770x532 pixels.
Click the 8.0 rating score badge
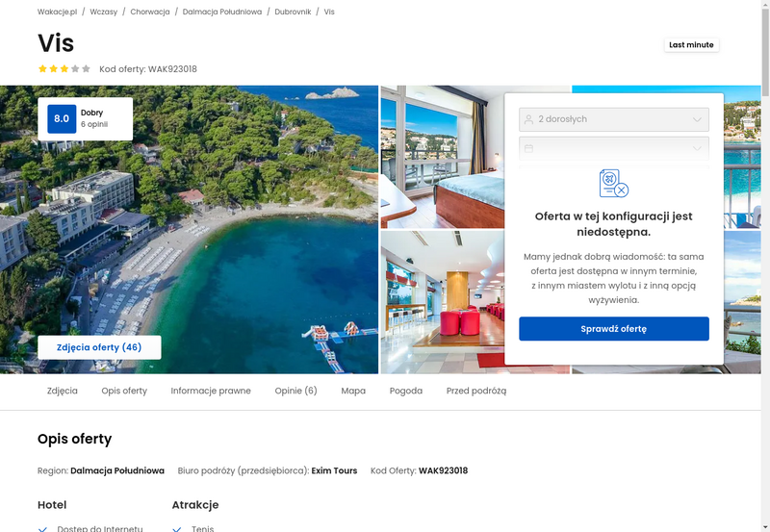[62, 118]
